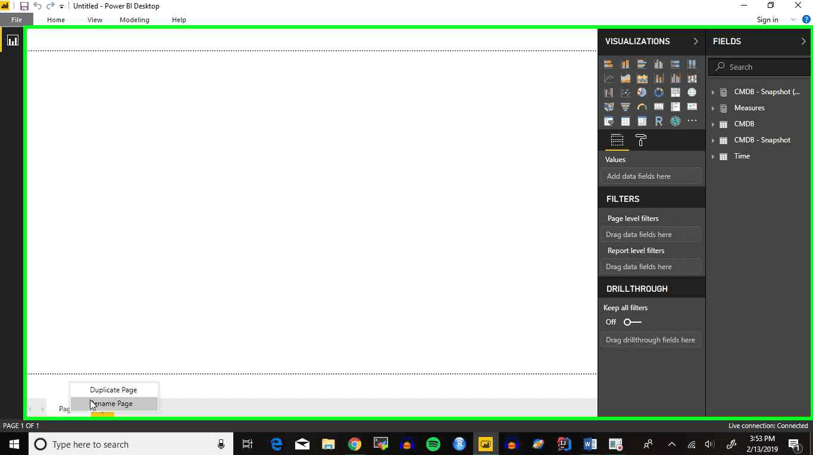Viewport: 815px width, 455px height.
Task: Select the Stacked bar chart visual
Action: click(609, 64)
